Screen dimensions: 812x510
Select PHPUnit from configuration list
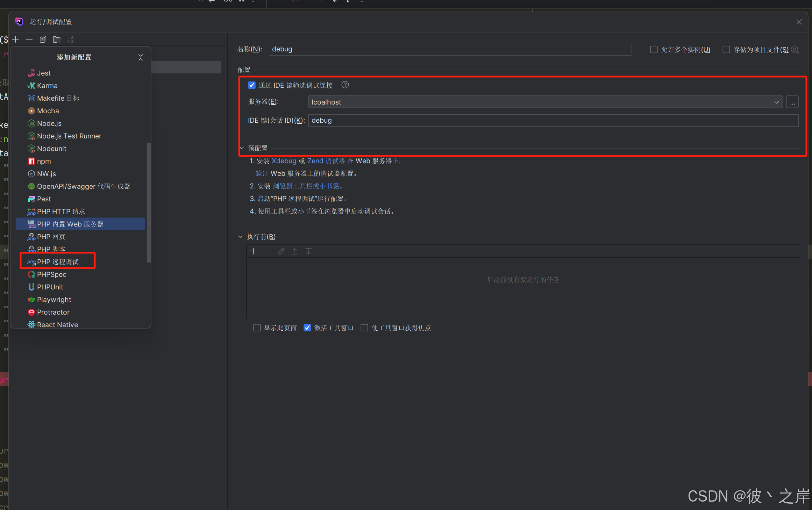pyautogui.click(x=50, y=287)
